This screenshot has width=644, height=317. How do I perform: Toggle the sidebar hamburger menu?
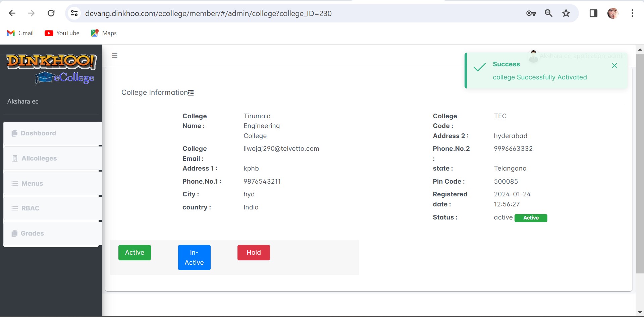tap(114, 55)
